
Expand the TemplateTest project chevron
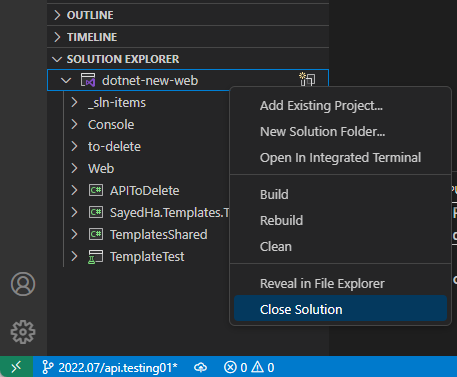[74, 256]
